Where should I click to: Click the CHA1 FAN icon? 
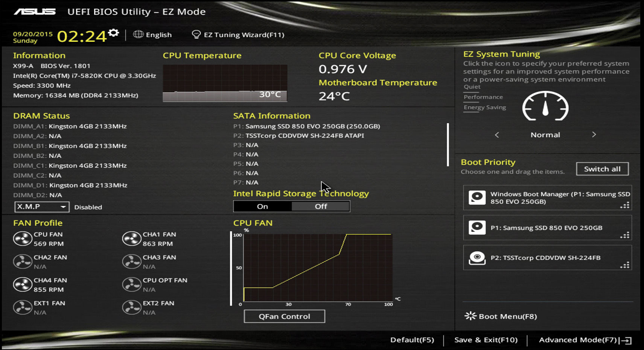[x=132, y=239]
